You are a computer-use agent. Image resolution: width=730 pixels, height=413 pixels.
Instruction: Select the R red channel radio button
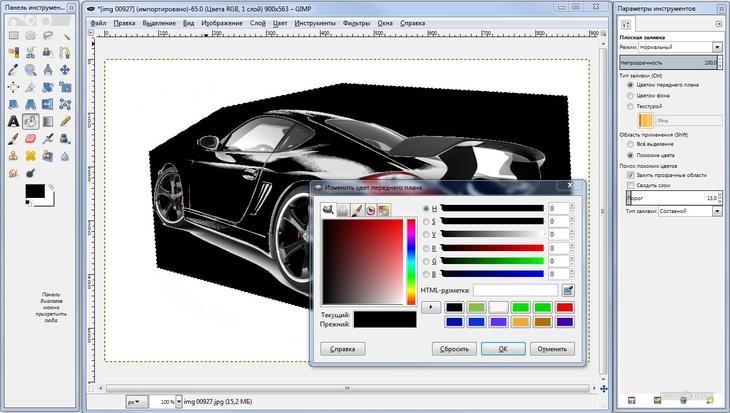[x=426, y=248]
